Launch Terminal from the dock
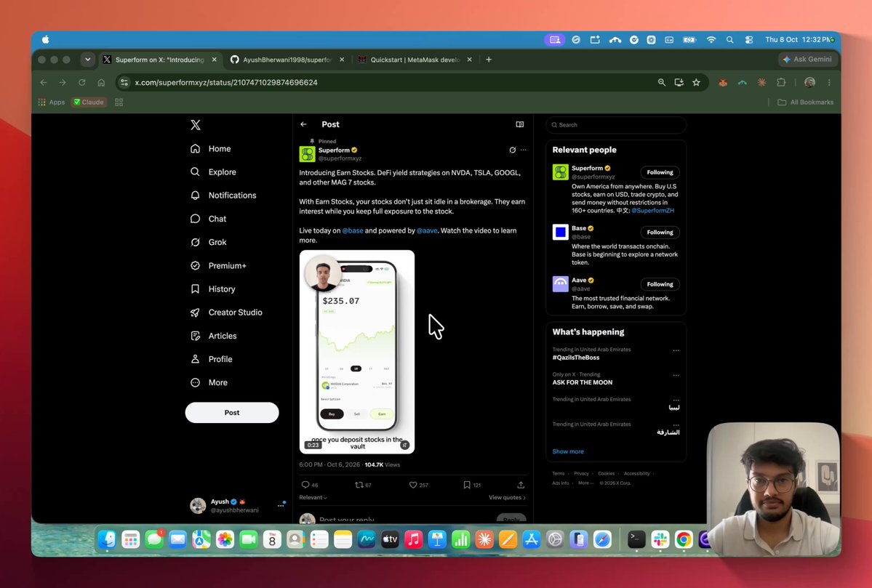This screenshot has height=588, width=872. [x=637, y=539]
